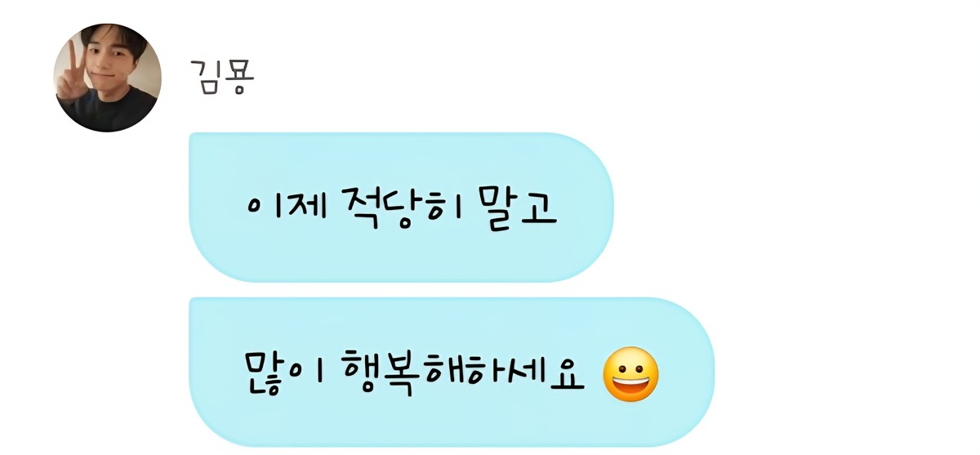This screenshot has height=455, width=980.
Task: Click the smiling mouth of the emoji
Action: tap(630, 386)
